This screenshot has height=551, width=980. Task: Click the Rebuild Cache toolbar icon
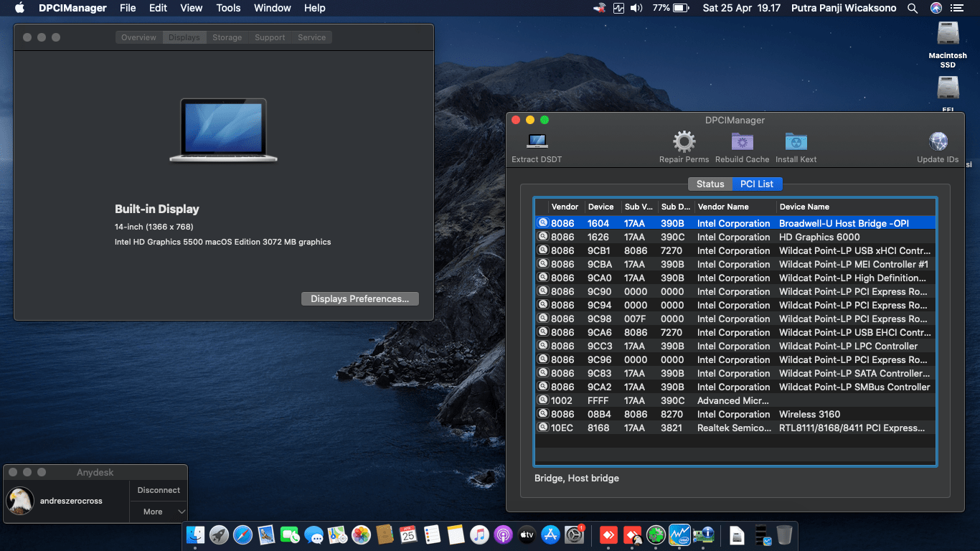point(742,141)
